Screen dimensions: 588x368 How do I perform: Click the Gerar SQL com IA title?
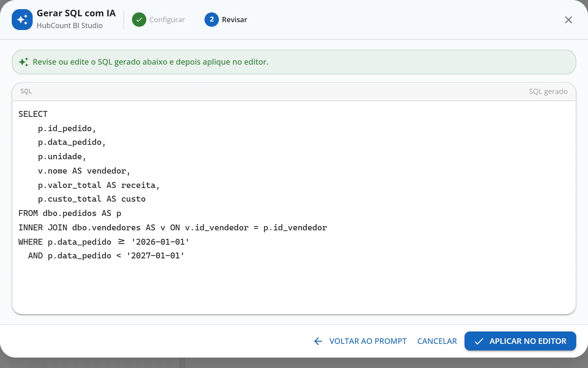coord(76,13)
